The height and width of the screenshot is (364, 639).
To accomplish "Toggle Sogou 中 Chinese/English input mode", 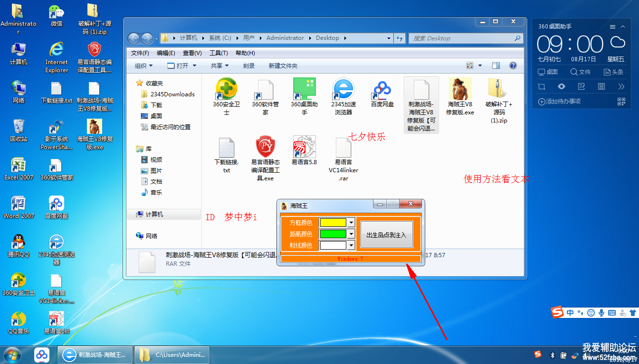I will click(x=570, y=313).
